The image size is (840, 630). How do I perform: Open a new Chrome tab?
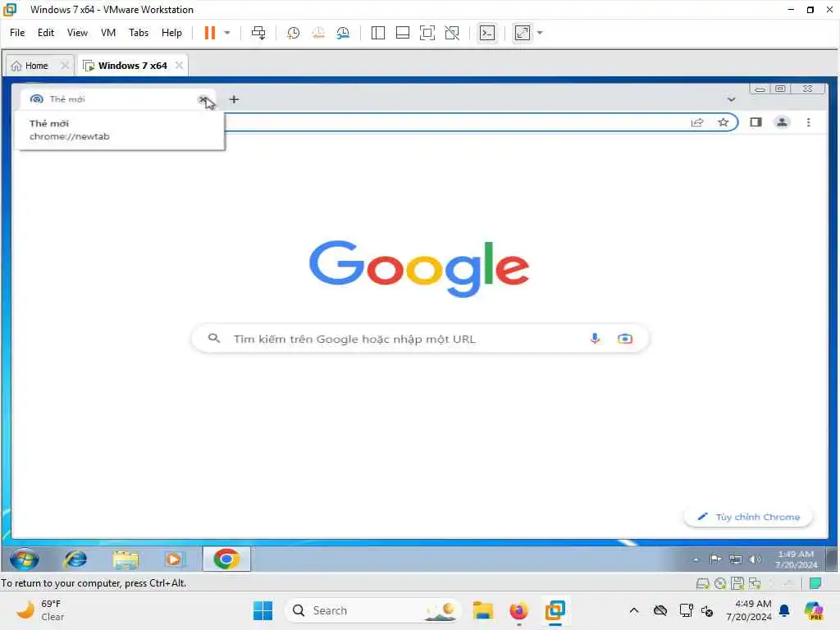[x=234, y=99]
